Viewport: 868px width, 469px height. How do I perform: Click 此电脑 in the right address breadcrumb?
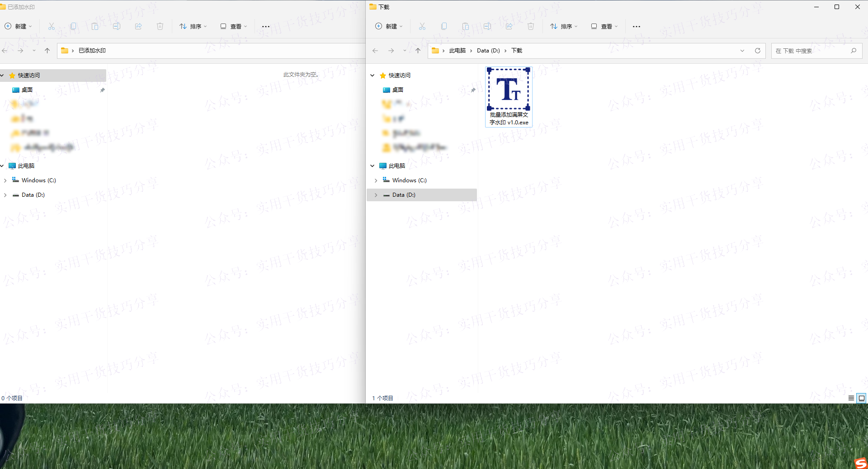click(x=457, y=51)
